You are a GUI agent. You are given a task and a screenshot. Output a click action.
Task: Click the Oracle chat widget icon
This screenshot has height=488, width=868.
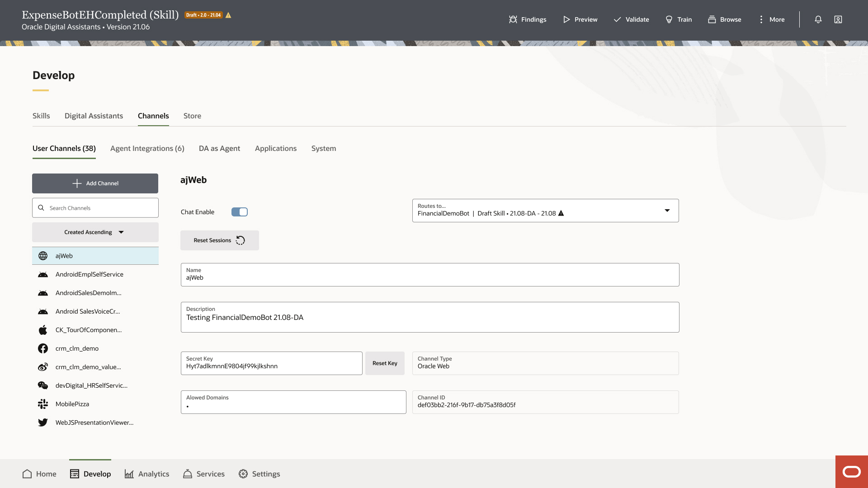[851, 472]
